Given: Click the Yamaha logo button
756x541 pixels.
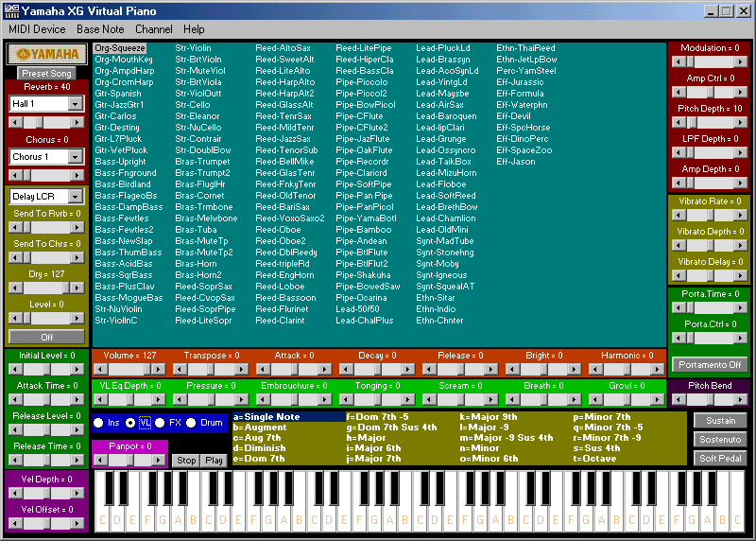Looking at the screenshot, I should tap(46, 54).
